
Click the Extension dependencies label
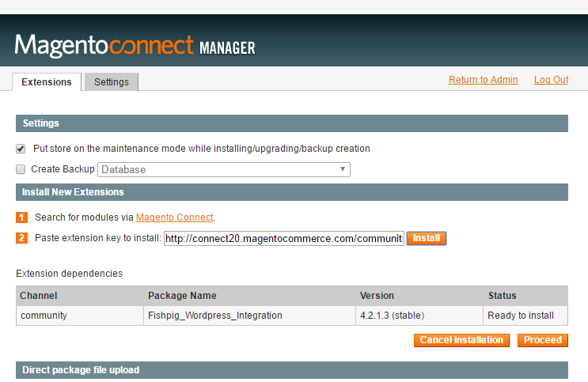70,274
